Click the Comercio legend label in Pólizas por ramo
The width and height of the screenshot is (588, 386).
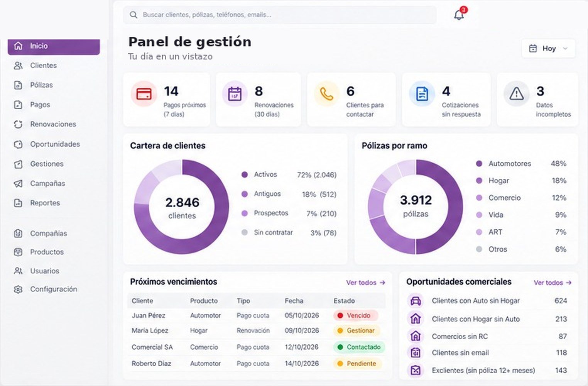pyautogui.click(x=505, y=198)
